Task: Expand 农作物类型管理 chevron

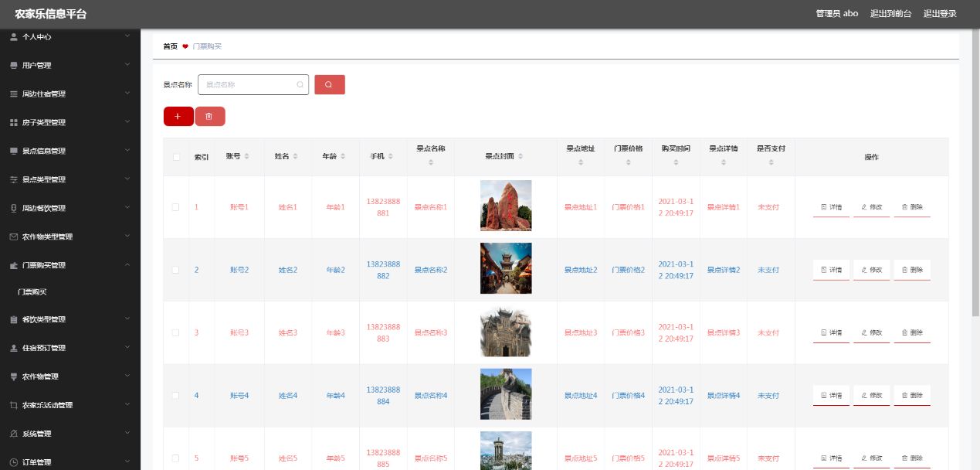Action: [x=127, y=236]
